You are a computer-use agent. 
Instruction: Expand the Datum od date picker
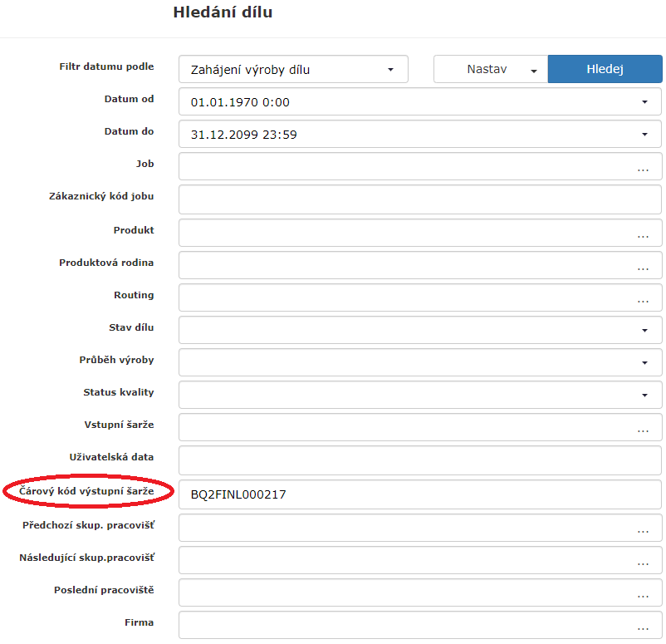coord(644,102)
